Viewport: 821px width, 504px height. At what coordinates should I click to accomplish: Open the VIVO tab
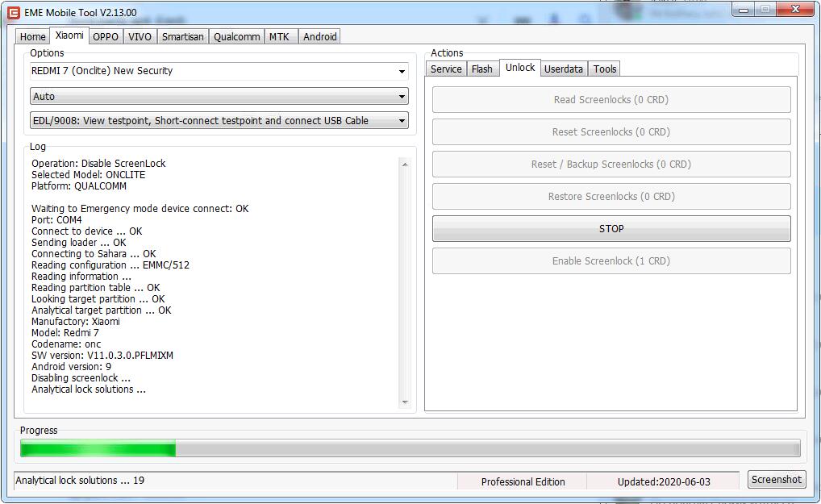pos(140,36)
